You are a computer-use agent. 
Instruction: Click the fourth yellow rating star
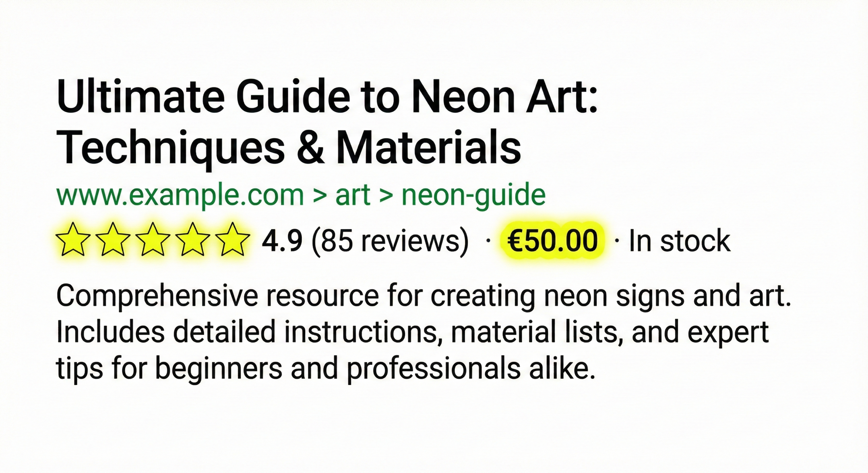192,239
